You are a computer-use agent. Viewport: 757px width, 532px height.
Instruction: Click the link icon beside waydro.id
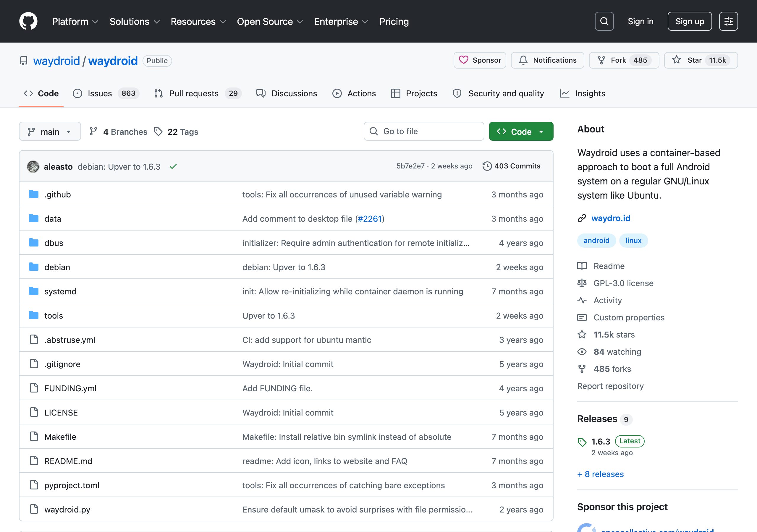[x=582, y=218]
